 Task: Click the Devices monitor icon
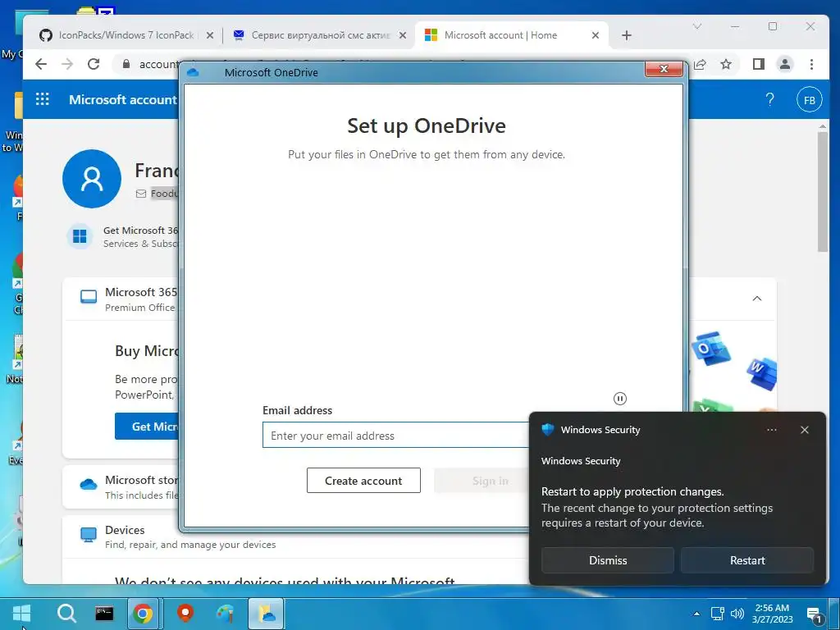point(89,535)
